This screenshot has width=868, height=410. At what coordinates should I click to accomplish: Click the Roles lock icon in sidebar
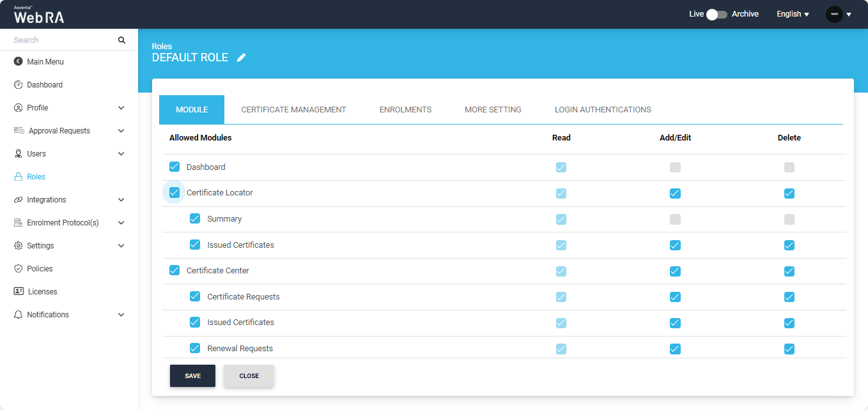18,177
